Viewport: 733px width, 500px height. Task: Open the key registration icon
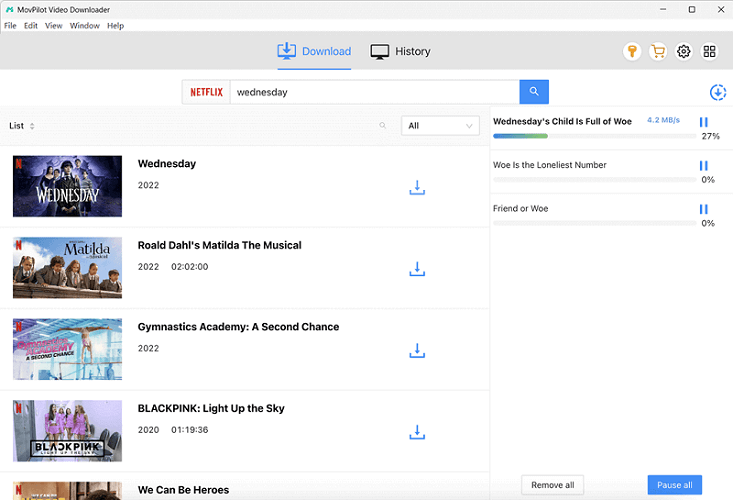point(632,51)
